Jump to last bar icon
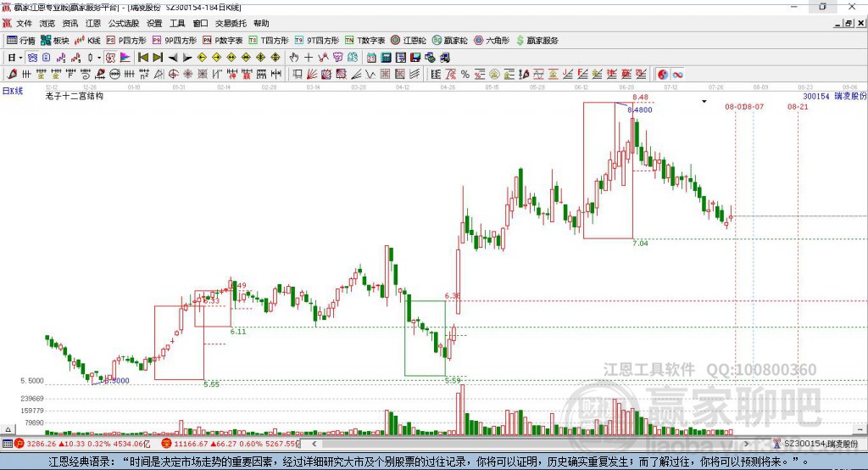The image size is (868, 470). pyautogui.click(x=158, y=57)
